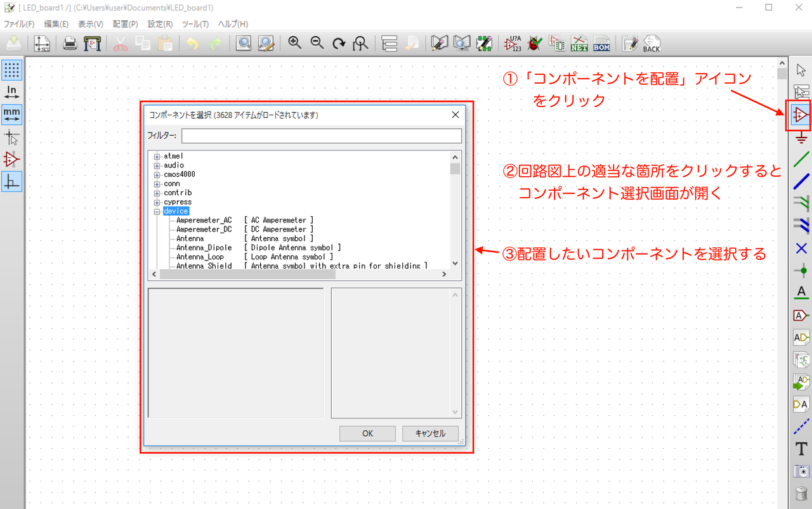Toggle hidden pins display

point(11,160)
